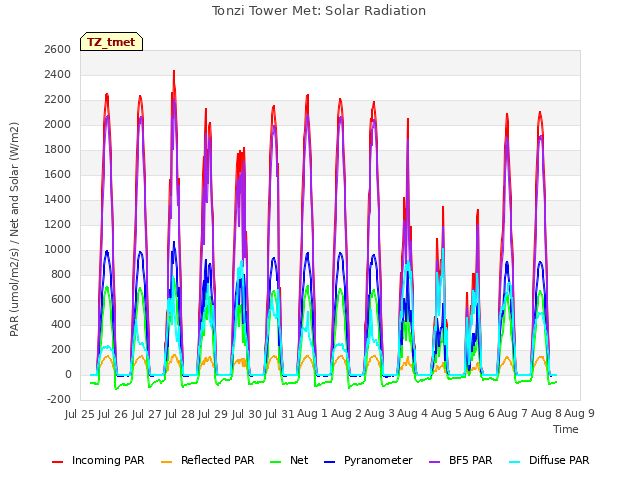640x480 pixels.
Task: Click the x-axis date label 'Aug 2'
Action: click(346, 414)
